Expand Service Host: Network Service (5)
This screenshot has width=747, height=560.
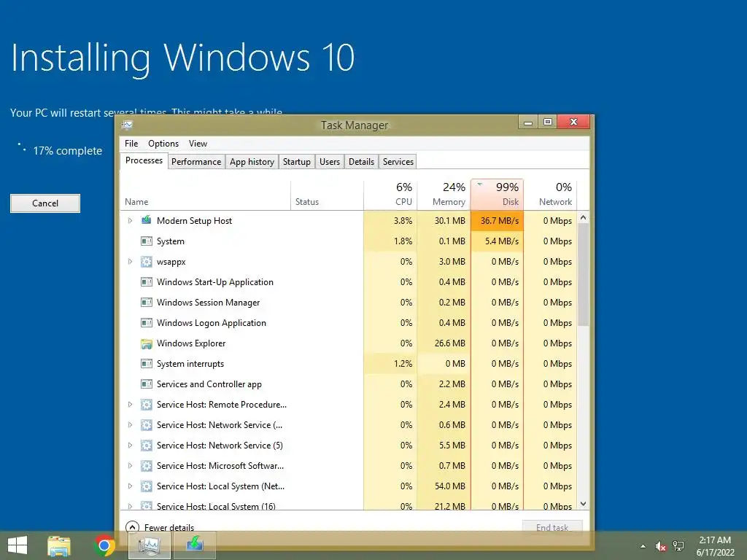click(x=130, y=446)
